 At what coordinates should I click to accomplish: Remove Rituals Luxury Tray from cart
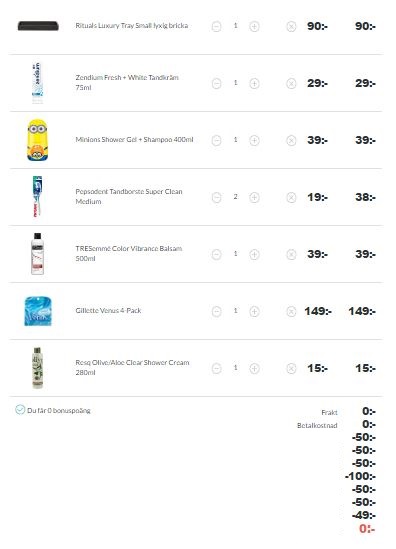[291, 27]
